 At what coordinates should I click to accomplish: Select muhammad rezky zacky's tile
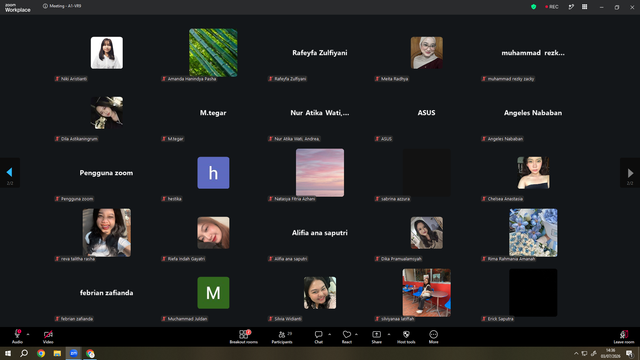pos(533,53)
